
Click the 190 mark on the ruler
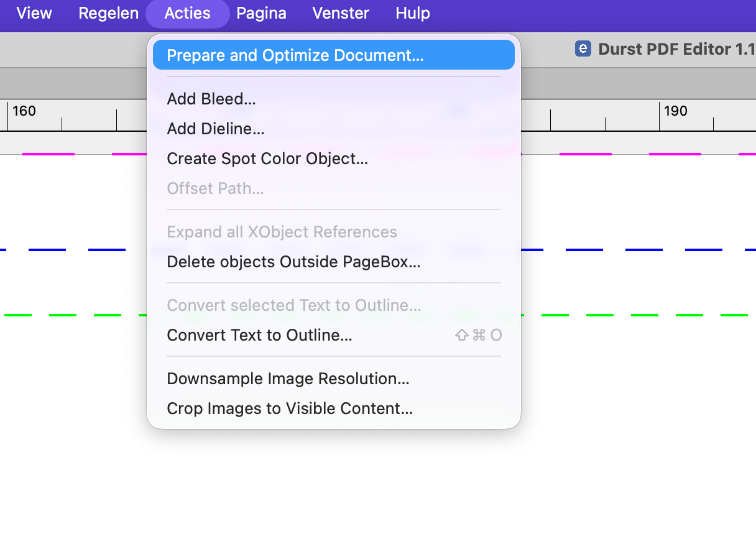tap(675, 111)
